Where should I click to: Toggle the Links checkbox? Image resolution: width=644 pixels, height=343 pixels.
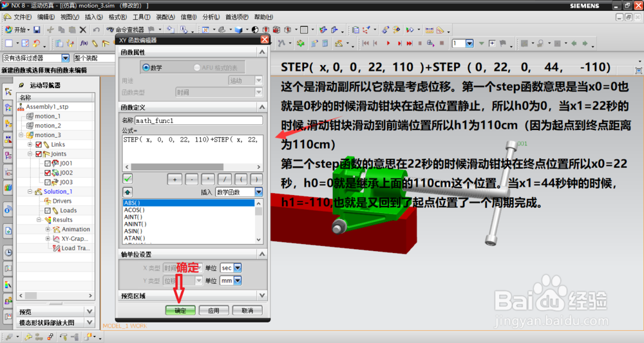[x=39, y=144]
